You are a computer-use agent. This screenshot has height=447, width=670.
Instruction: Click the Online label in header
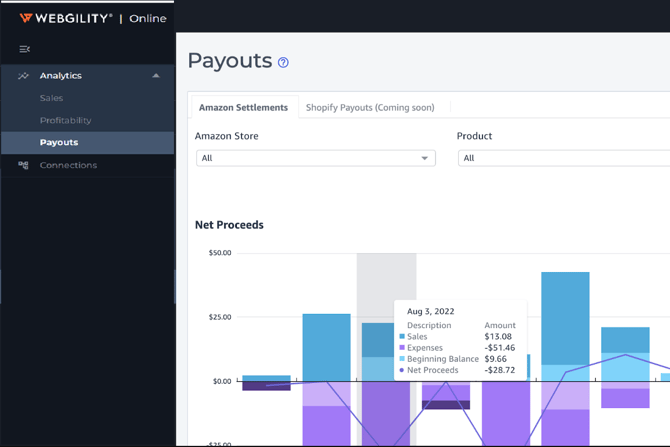point(148,18)
